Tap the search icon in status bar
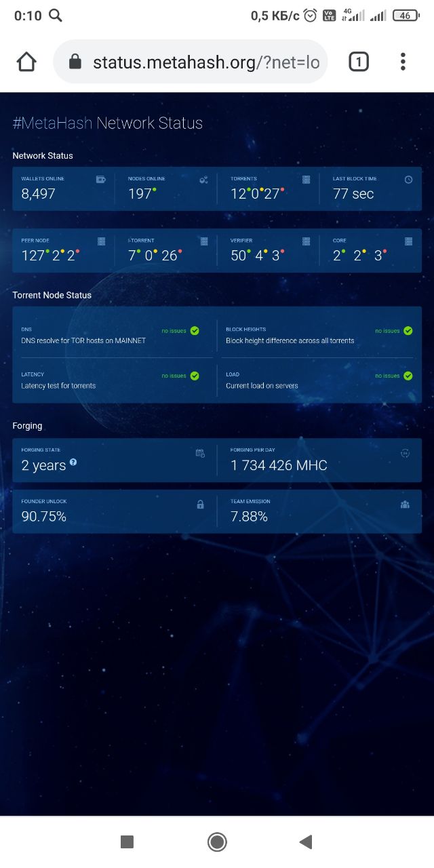 [56, 15]
